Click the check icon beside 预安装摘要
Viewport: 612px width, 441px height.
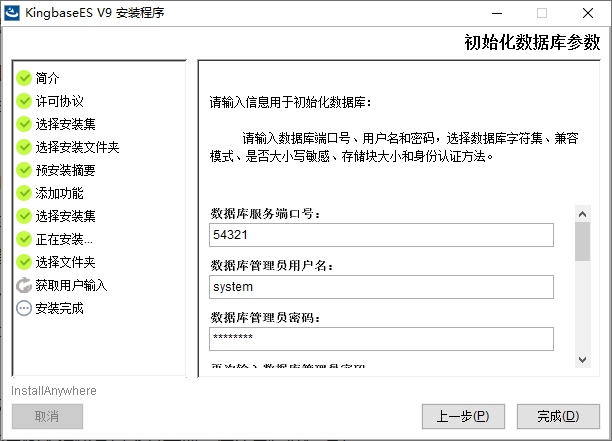24,170
